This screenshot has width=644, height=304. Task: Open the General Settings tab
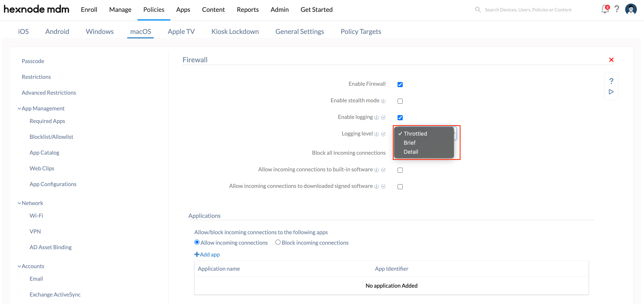(300, 32)
